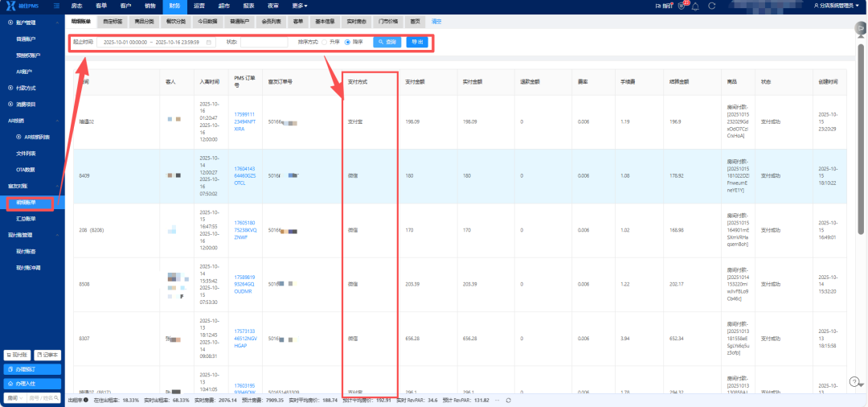
Task: Collapse the 富友对账 sidebar section
Action: tap(59, 186)
